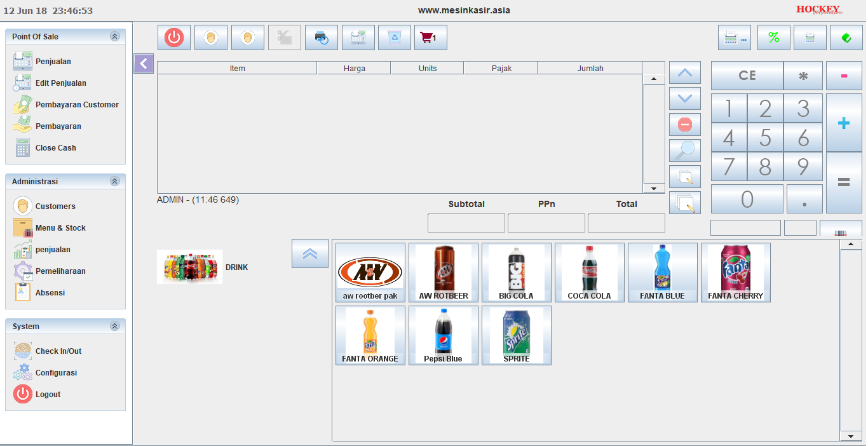868x446 pixels.
Task: Click the green eraser icon top right
Action: pyautogui.click(x=846, y=37)
